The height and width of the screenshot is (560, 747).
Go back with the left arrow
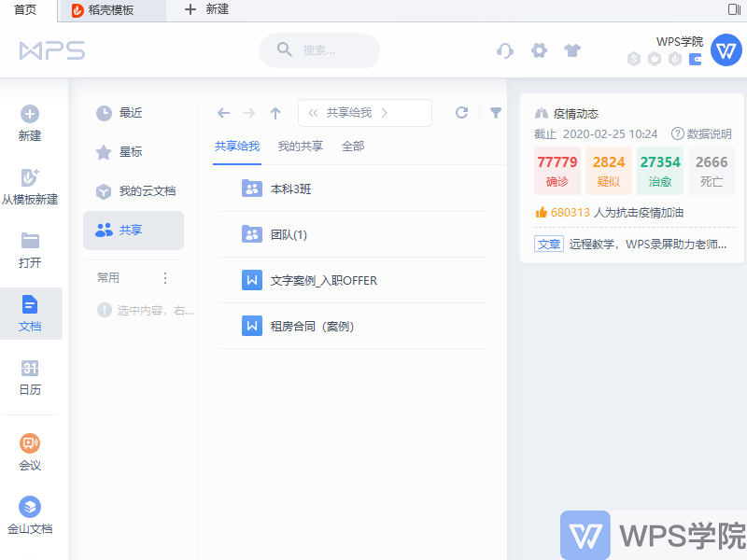223,113
